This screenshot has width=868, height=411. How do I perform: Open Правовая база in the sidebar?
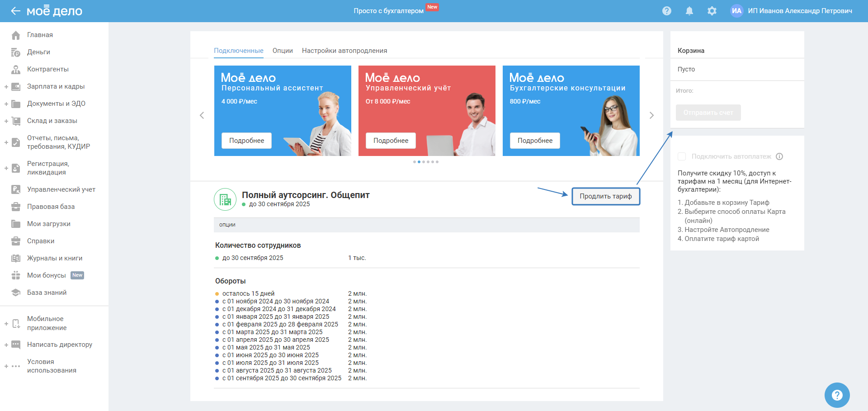point(51,207)
